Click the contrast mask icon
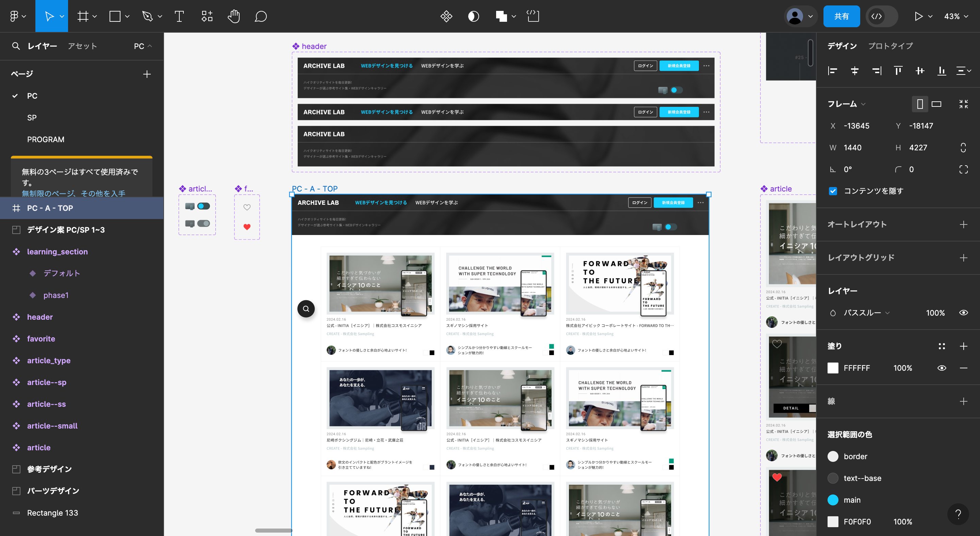 (x=473, y=16)
